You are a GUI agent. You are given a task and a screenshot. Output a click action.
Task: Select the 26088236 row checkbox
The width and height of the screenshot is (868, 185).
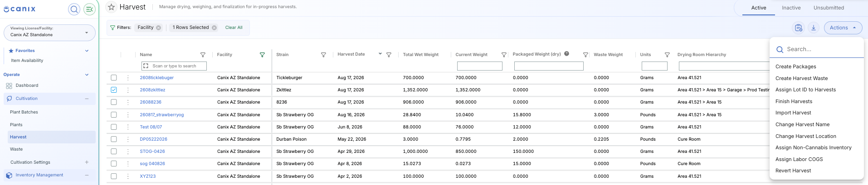pos(114,102)
